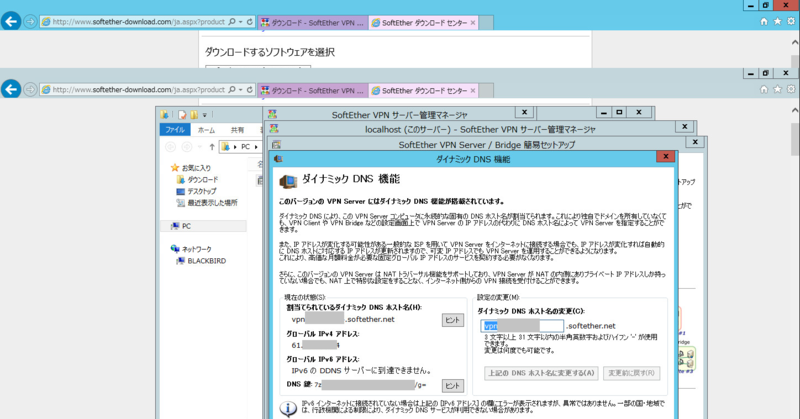Click SoftEther VPN サーバー管理マネージャ window title icon
800x419 pixels.
[272, 114]
